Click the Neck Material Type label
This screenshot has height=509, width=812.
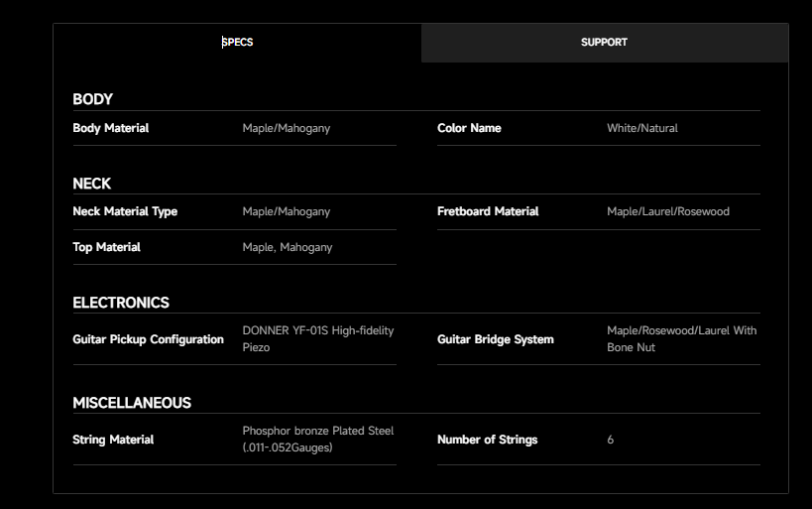coord(125,211)
